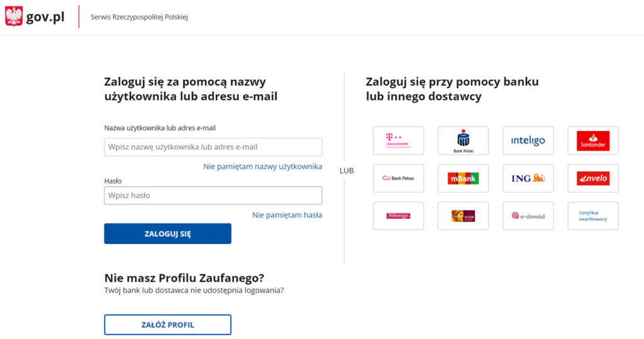The width and height of the screenshot is (644, 339).
Task: Select the Envelo login tile
Action: coord(593,179)
